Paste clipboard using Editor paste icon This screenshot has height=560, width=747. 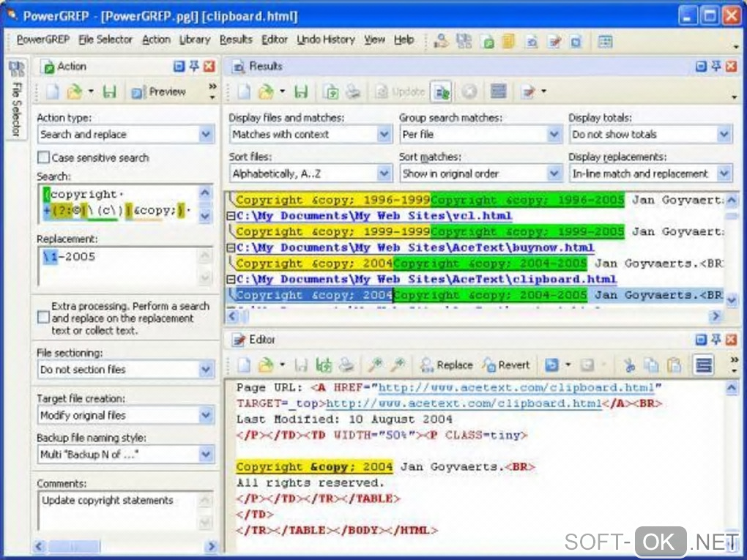click(x=674, y=365)
